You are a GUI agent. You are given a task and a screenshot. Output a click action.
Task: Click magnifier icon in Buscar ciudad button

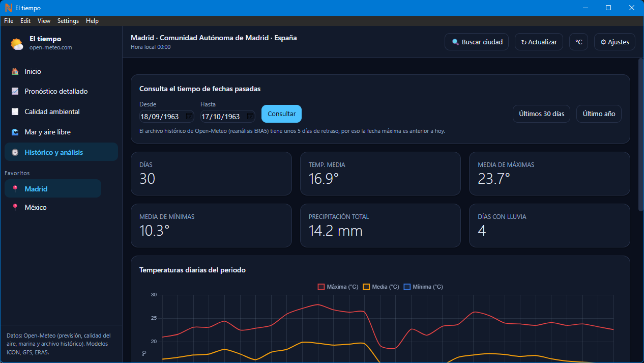click(x=455, y=42)
